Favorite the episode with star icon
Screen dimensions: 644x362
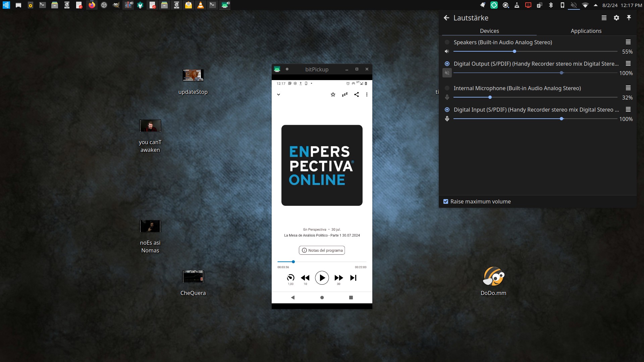click(x=333, y=95)
